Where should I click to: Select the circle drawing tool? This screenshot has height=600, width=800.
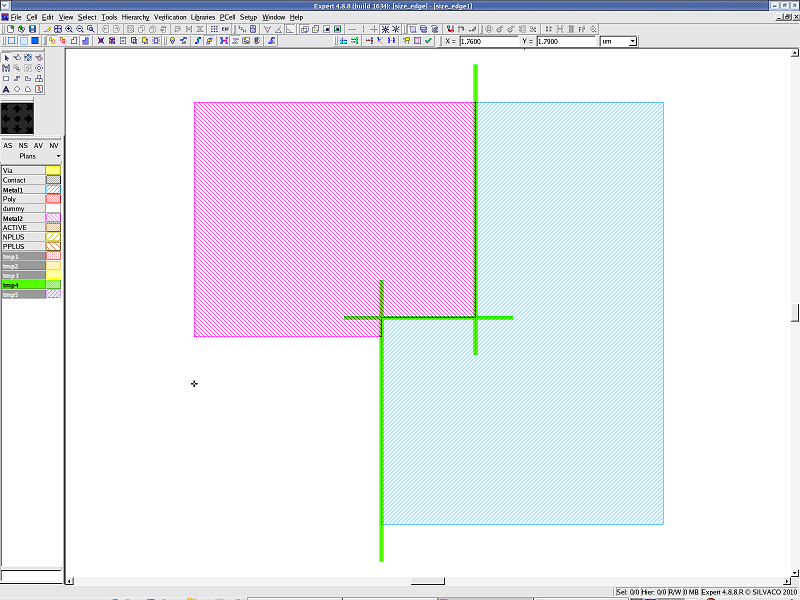point(18,88)
